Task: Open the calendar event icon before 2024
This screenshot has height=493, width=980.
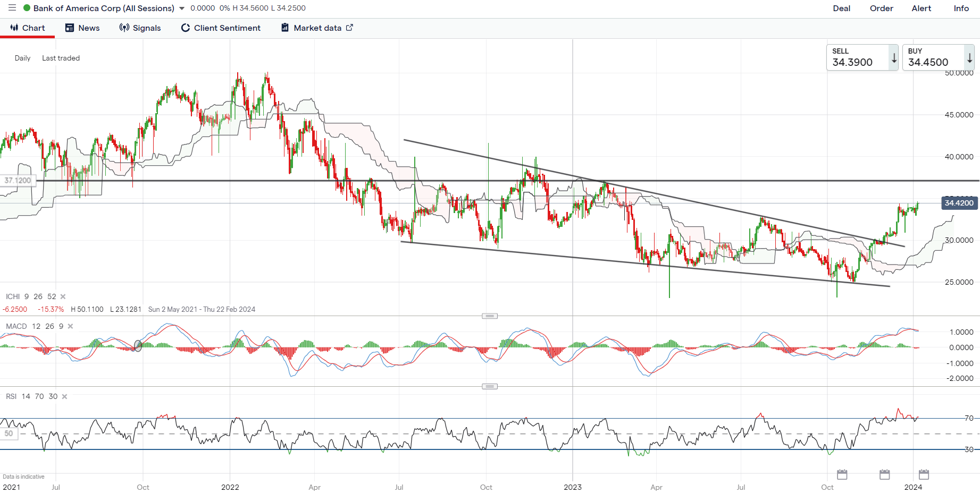Action: tap(884, 474)
